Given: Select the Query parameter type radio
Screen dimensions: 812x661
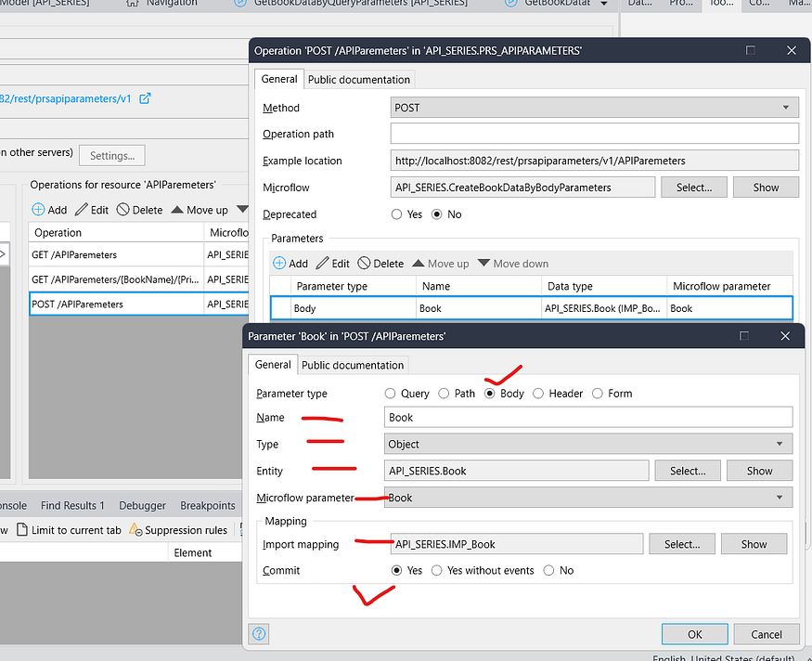Looking at the screenshot, I should pyautogui.click(x=391, y=394).
